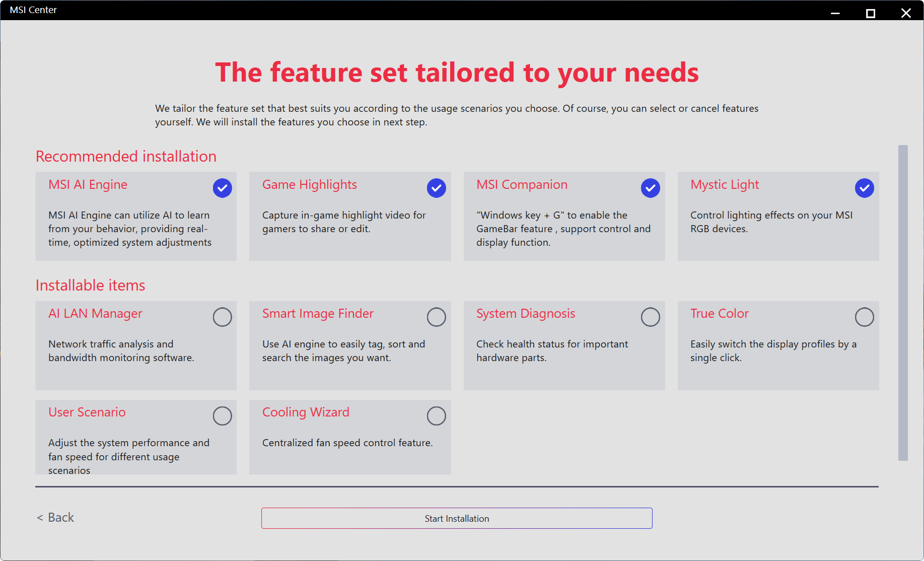This screenshot has height=561, width=924.
Task: Click 'Use AI engine to easily tag' description
Action: click(x=343, y=350)
